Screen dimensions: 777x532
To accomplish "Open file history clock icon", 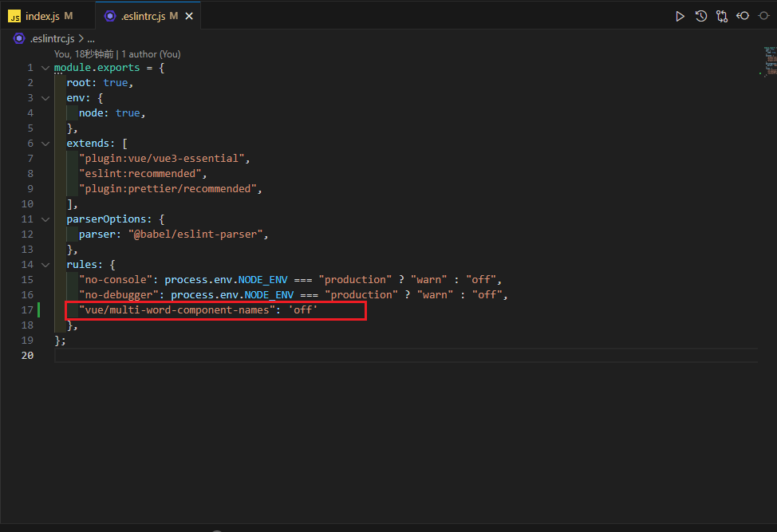I will coord(700,16).
